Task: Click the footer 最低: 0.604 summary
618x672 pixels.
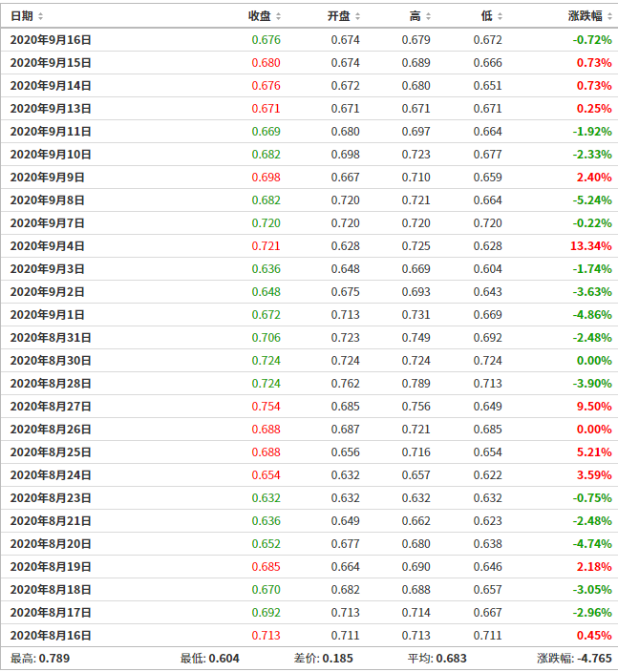Action: click(x=210, y=659)
